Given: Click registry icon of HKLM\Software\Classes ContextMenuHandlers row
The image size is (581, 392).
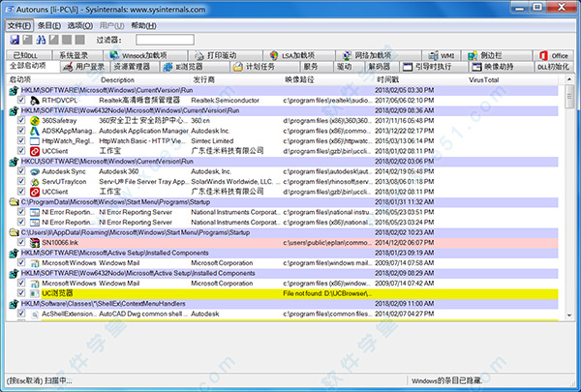Looking at the screenshot, I should [15, 304].
